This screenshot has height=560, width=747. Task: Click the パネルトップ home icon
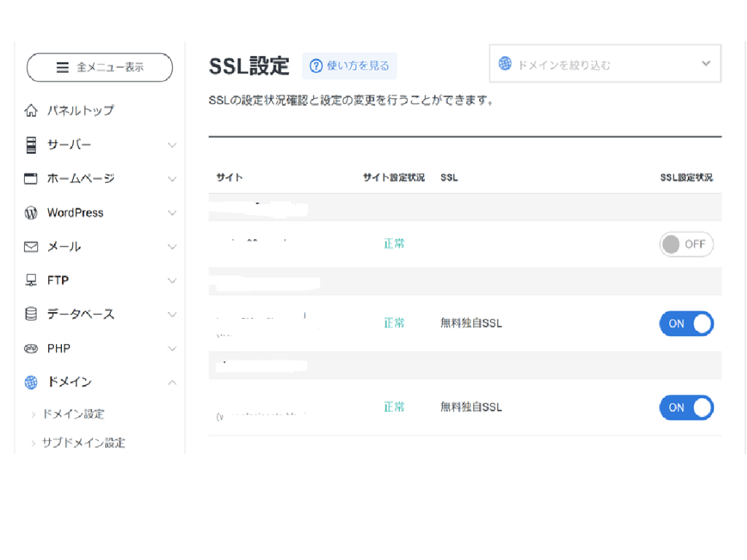click(x=31, y=110)
